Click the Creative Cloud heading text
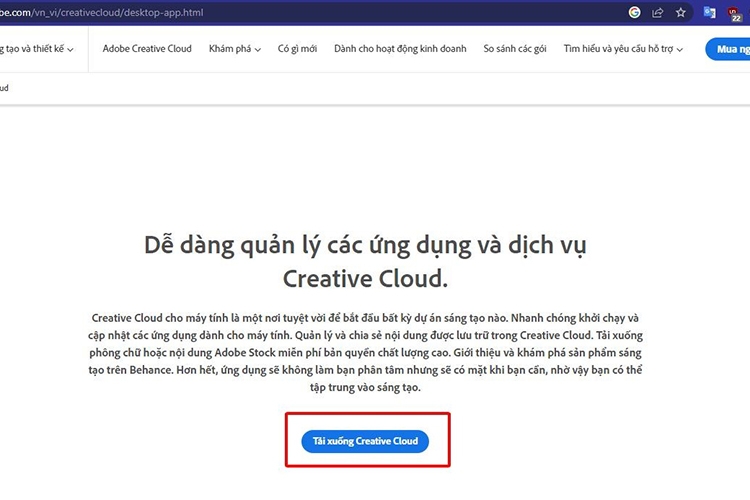This screenshot has height=500, width=750. [x=365, y=261]
